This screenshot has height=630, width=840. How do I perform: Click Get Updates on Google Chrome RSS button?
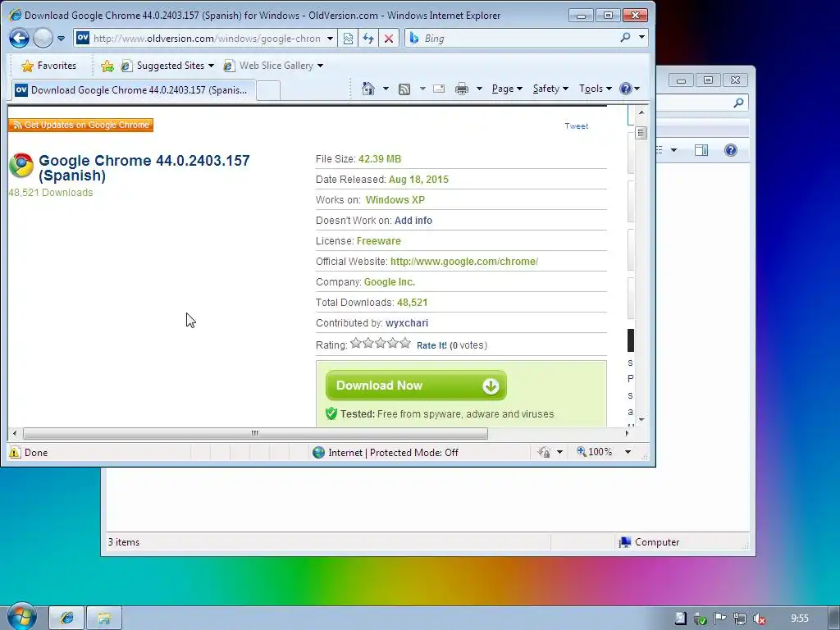pyautogui.click(x=81, y=125)
